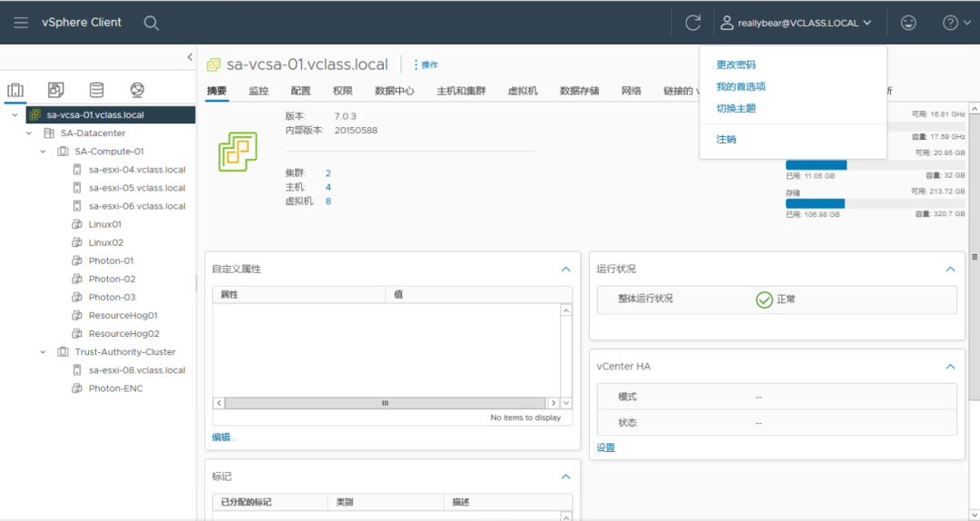980x521 pixels.
Task: Click the VM icon next to Photon-01
Action: (x=77, y=260)
